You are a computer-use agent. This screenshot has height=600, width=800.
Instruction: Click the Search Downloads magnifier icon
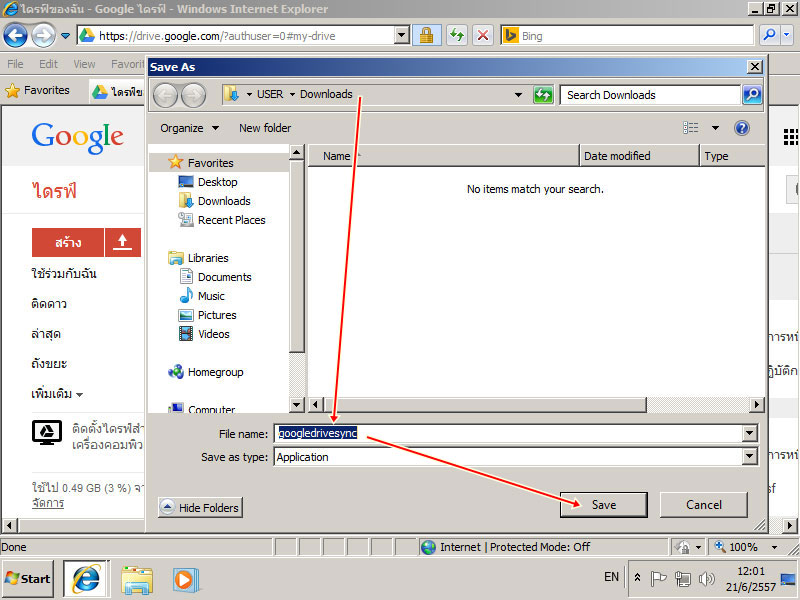pyautogui.click(x=752, y=95)
